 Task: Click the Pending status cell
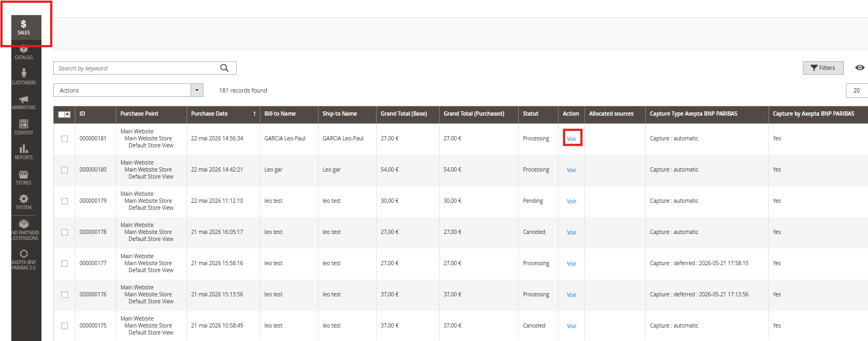click(x=533, y=201)
